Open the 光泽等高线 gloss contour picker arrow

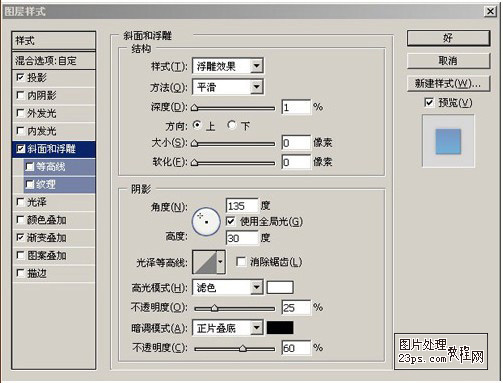click(220, 262)
